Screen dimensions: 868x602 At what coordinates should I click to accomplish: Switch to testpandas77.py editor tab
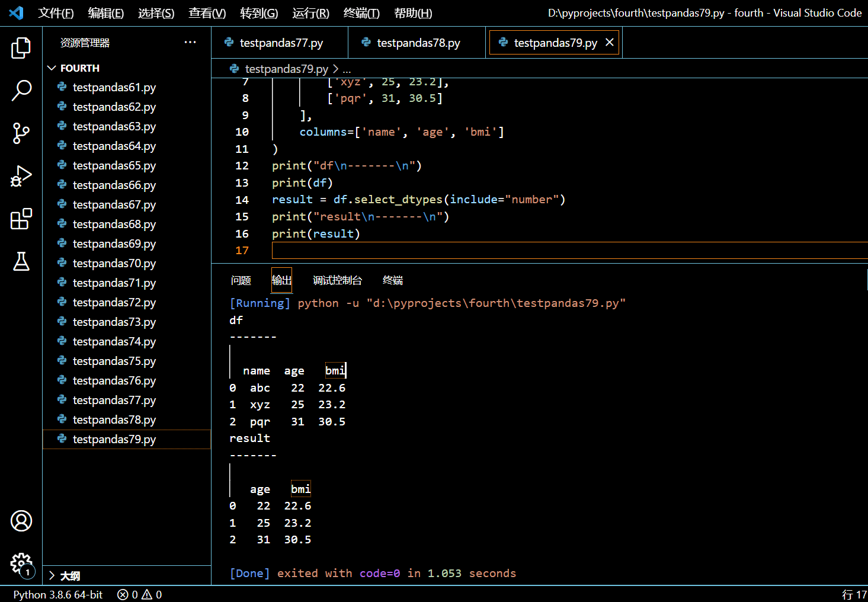280,43
